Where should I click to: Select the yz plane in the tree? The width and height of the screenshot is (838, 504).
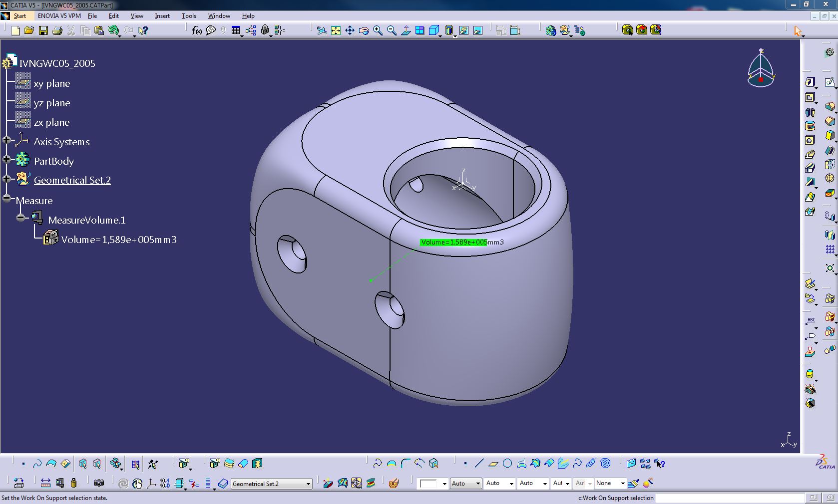point(52,103)
